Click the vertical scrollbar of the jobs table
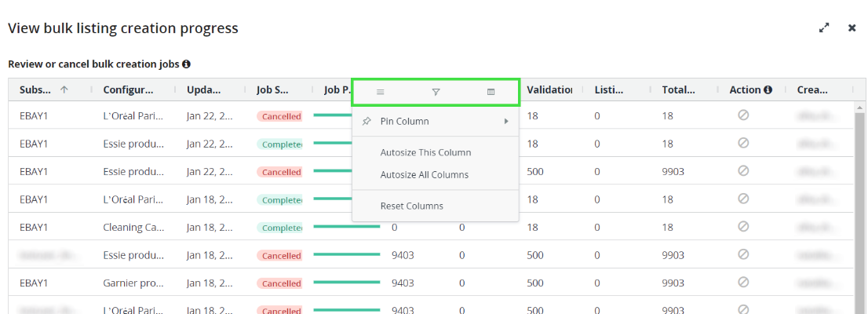Viewport: 868px width, 314px height. click(x=860, y=204)
